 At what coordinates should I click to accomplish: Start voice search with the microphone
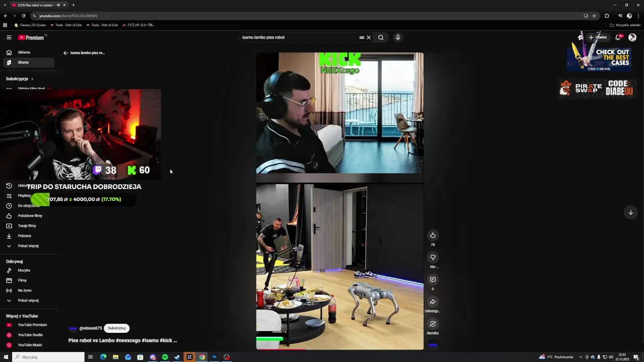pos(397,37)
